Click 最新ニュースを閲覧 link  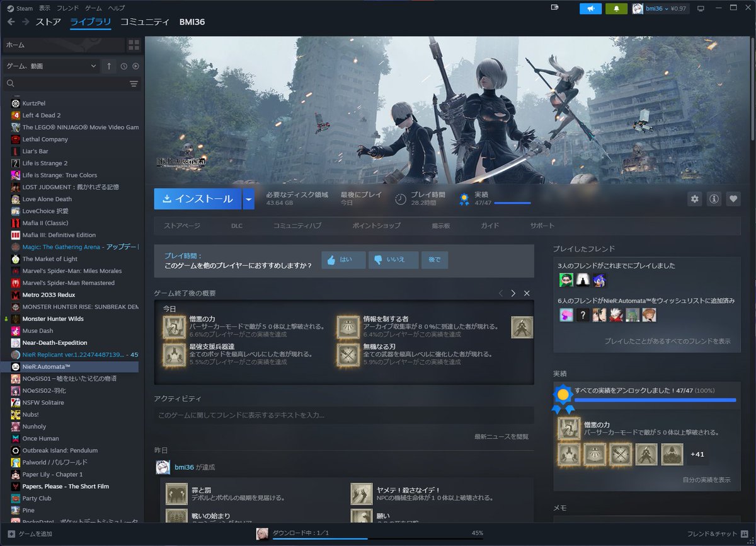(501, 436)
